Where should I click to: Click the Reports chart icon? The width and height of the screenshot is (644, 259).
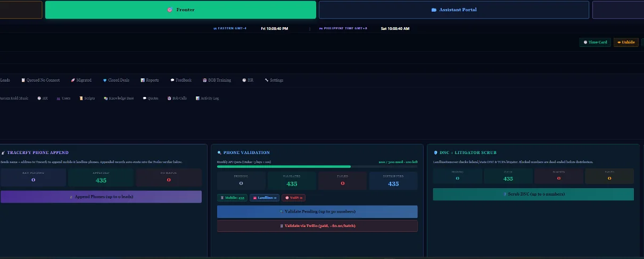[143, 80]
